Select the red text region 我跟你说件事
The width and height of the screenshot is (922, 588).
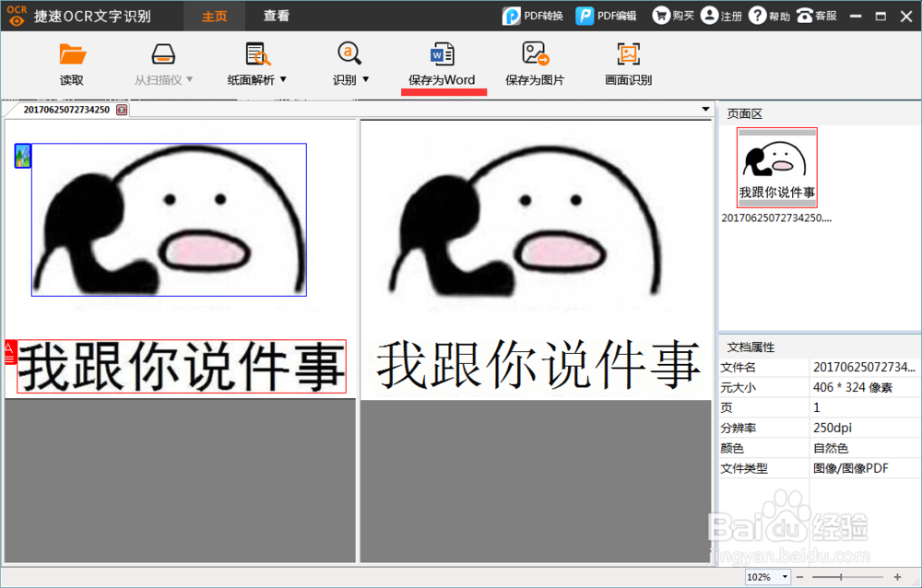(x=181, y=366)
